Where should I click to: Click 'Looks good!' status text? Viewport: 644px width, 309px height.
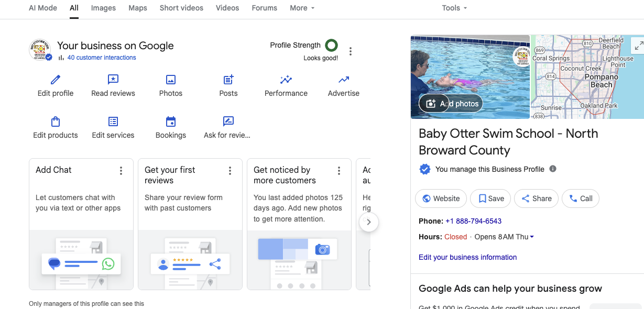click(321, 58)
